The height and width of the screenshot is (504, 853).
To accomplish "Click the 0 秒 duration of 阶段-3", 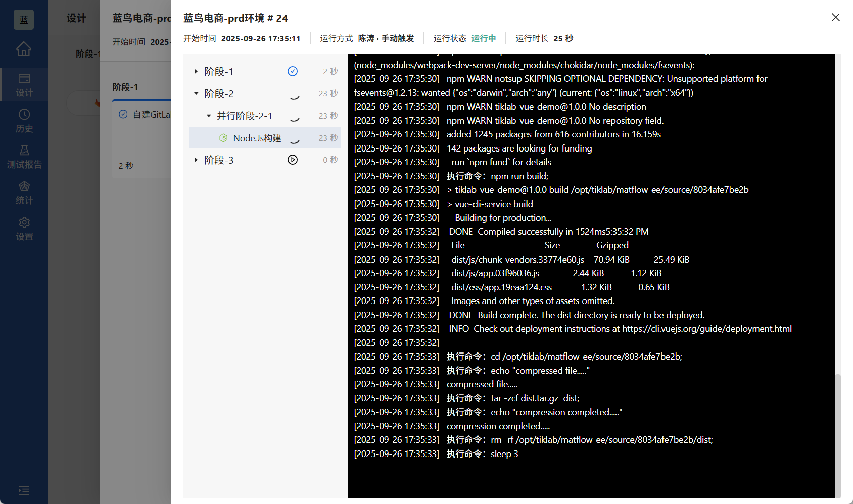I will (330, 160).
